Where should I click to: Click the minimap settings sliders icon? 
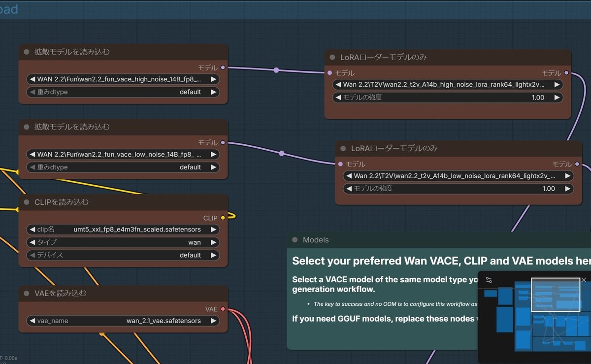489,280
